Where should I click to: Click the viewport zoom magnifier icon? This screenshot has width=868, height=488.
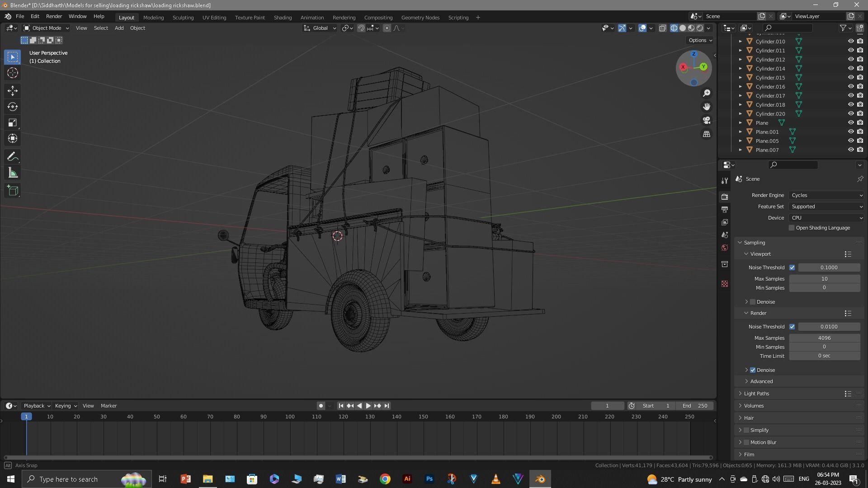pyautogui.click(x=706, y=93)
